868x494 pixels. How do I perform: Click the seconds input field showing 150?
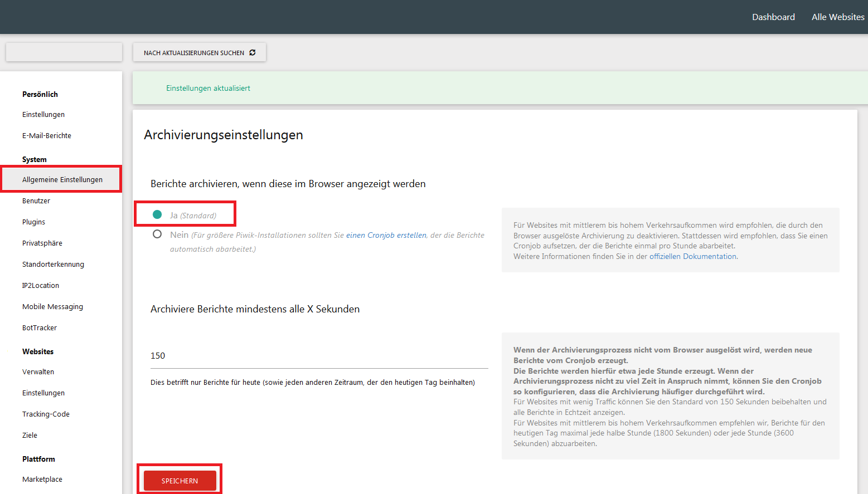point(319,356)
